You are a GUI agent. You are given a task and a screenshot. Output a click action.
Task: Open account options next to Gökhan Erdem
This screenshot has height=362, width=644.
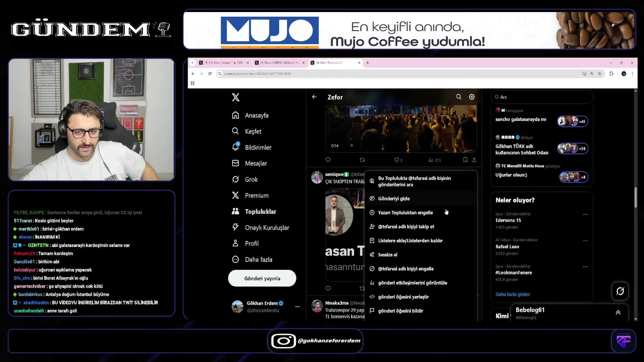point(297,306)
